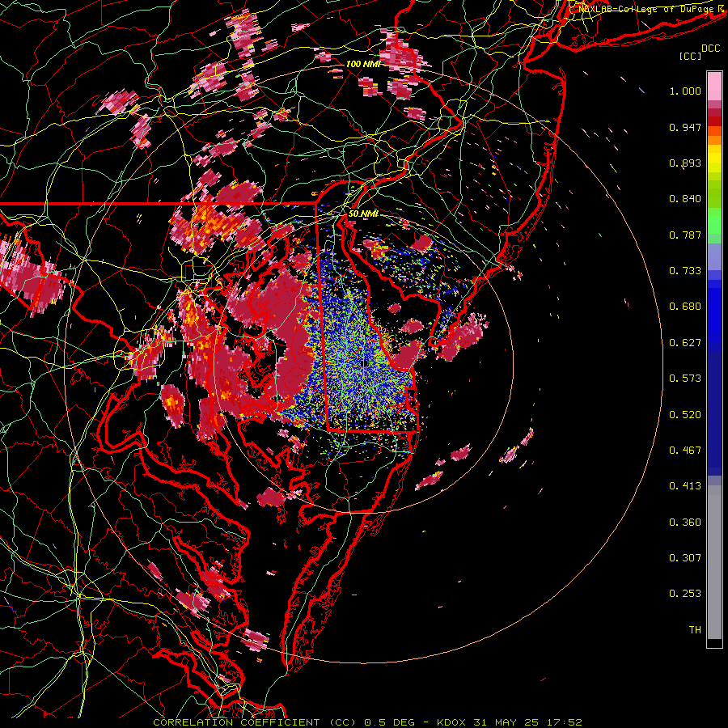The height and width of the screenshot is (728, 728).
Task: Click the TH label on legend
Action: click(x=695, y=630)
